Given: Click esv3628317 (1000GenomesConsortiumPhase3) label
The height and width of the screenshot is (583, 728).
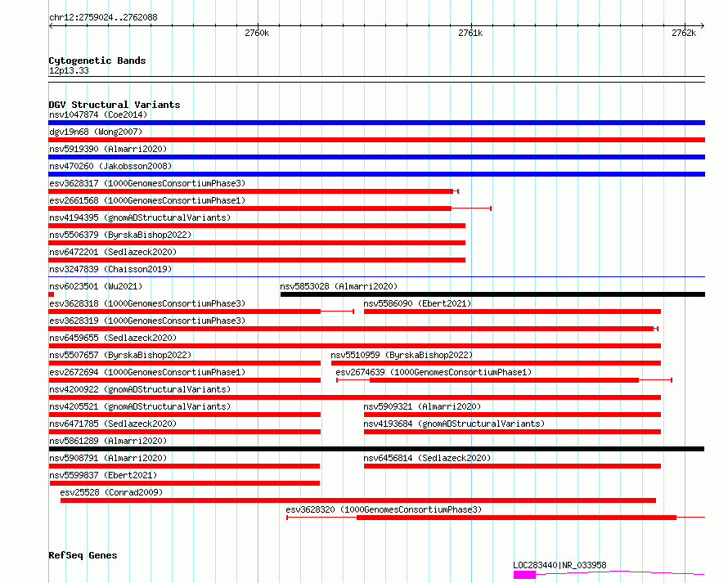Looking at the screenshot, I should tap(147, 183).
